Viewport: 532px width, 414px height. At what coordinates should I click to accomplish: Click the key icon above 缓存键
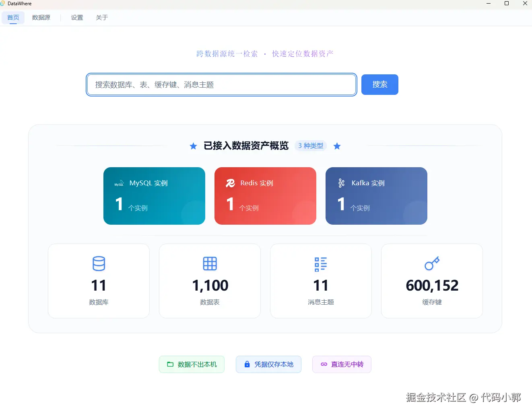click(x=432, y=264)
